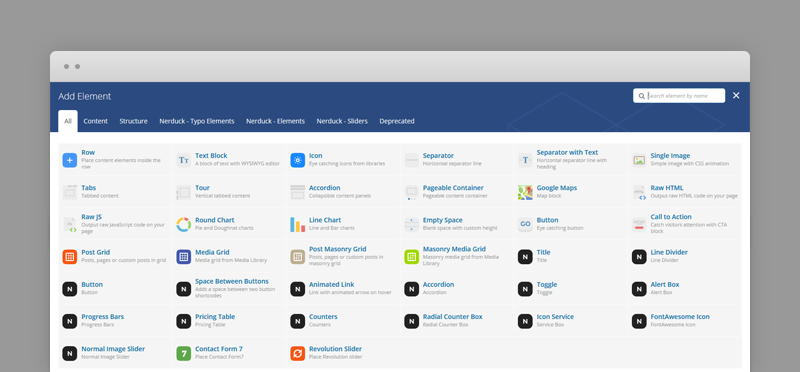The image size is (800, 372).
Task: Add the Animated Link element
Action: (343, 288)
